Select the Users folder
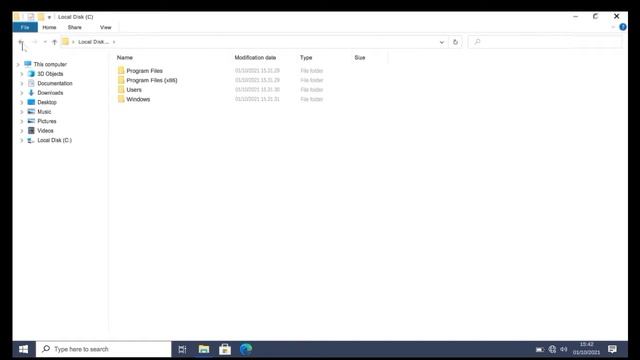Viewport: 640px width, 360px height. [134, 90]
